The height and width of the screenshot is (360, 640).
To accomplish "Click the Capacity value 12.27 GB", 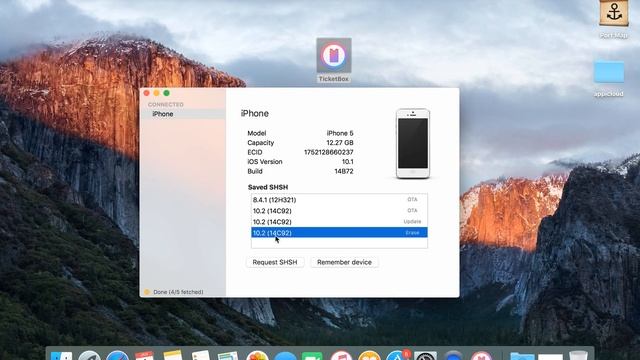I will 340,143.
